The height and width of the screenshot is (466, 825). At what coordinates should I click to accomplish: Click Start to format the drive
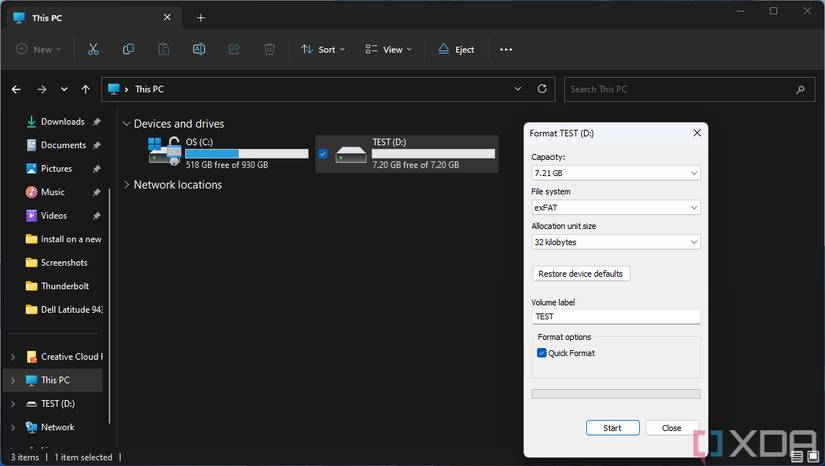pos(612,428)
